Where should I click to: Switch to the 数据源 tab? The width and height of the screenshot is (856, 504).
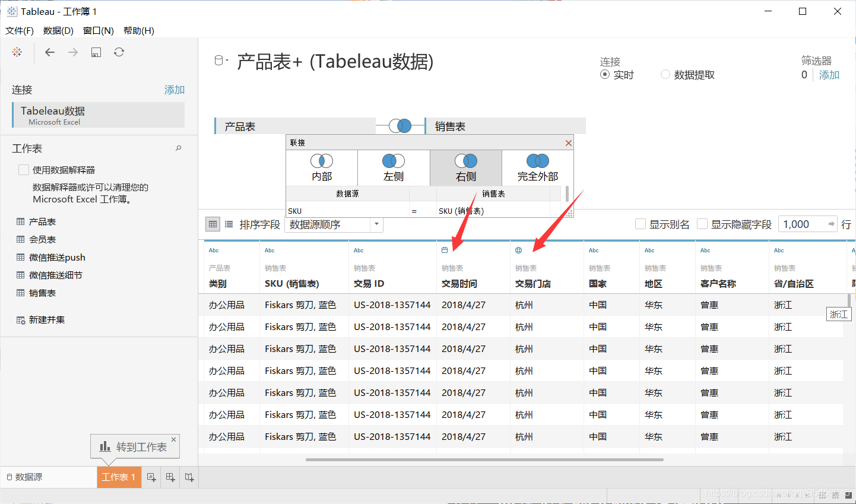click(49, 477)
